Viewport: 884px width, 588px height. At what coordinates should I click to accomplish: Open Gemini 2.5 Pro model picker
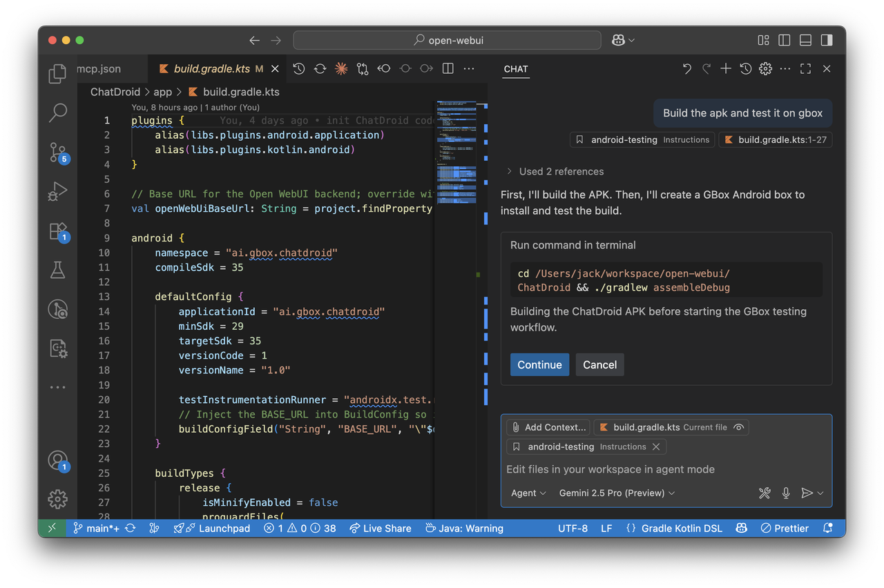coord(617,493)
